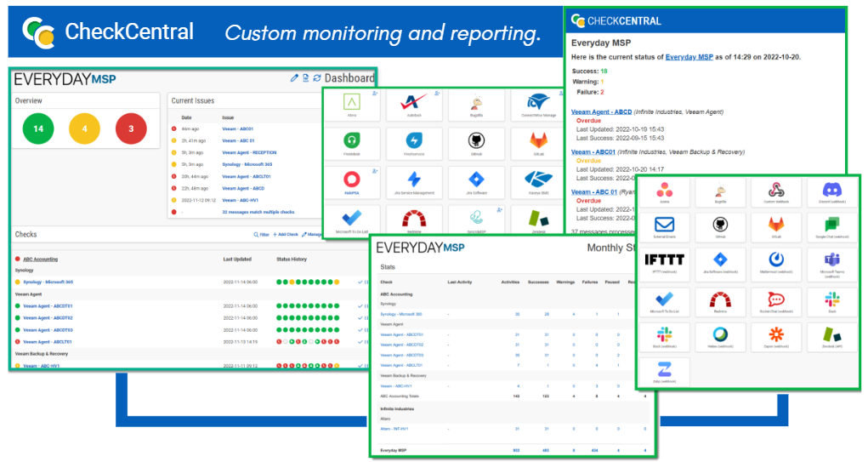
Task: Click the 46m ago entry in Current Issues
Action: (x=190, y=129)
